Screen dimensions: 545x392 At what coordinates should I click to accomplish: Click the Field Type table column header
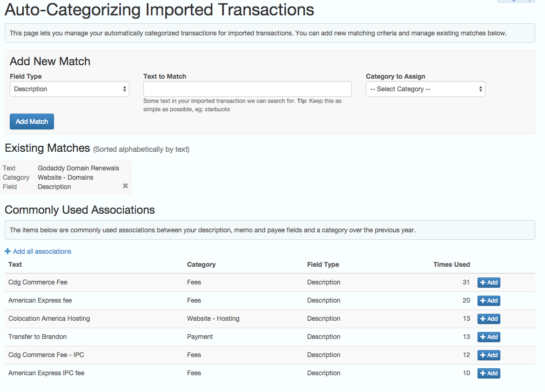(x=323, y=264)
